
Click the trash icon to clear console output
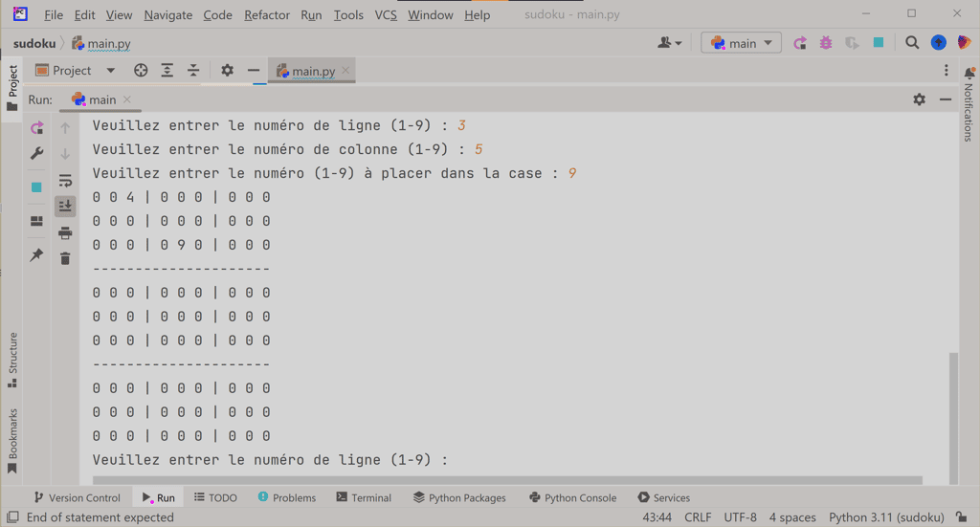tap(65, 258)
